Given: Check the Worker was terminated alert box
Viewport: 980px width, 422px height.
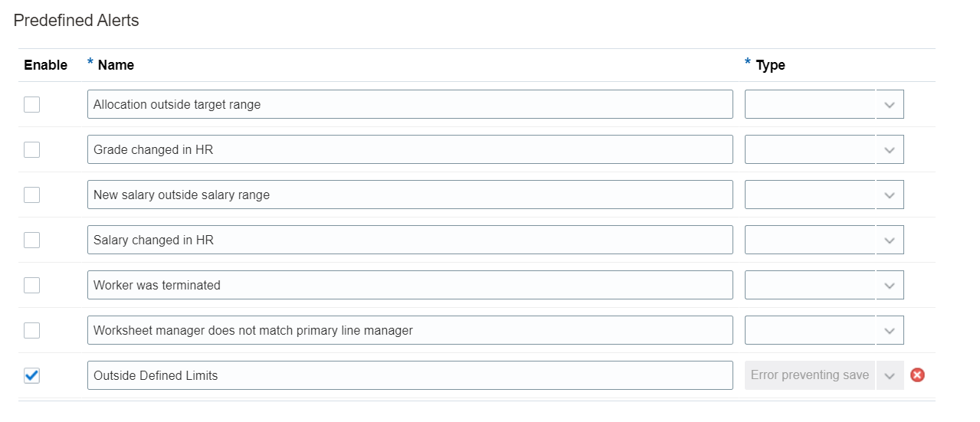Looking at the screenshot, I should click(31, 286).
